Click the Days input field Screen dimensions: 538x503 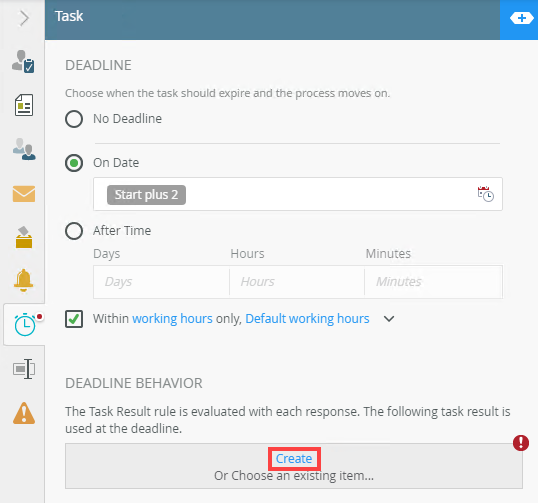coord(161,282)
